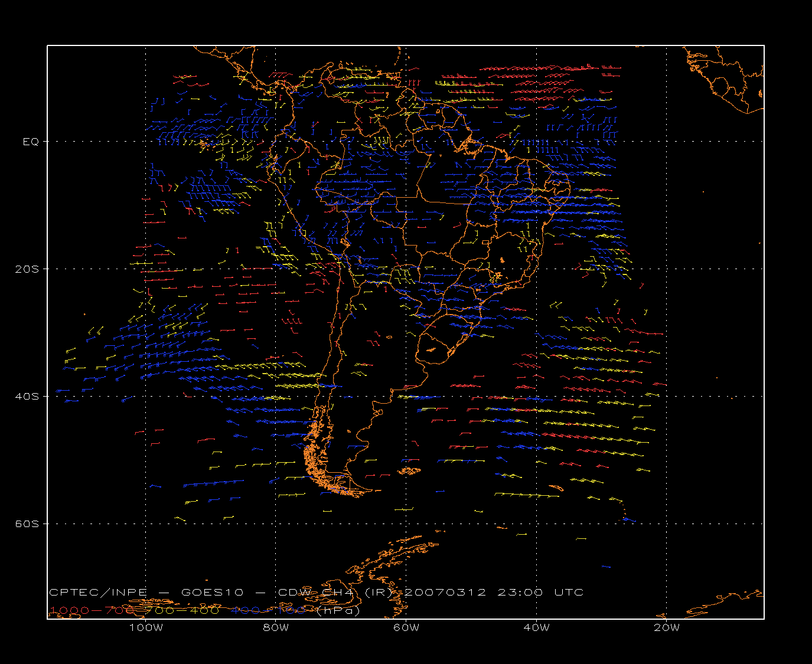The image size is (812, 664).
Task: Click the 80W longitude axis label
Action: tap(276, 627)
